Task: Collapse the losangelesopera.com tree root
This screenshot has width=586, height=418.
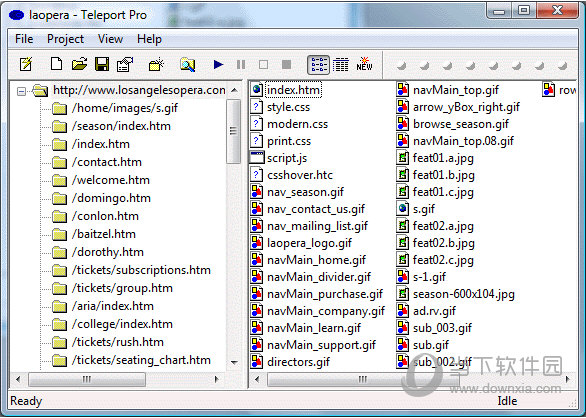Action: (x=22, y=91)
